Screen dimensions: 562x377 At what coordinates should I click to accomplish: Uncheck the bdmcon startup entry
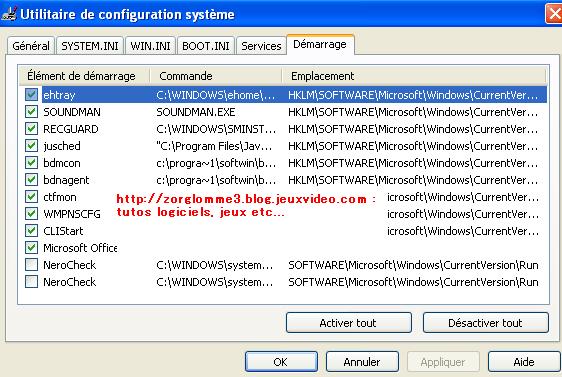coord(31,163)
